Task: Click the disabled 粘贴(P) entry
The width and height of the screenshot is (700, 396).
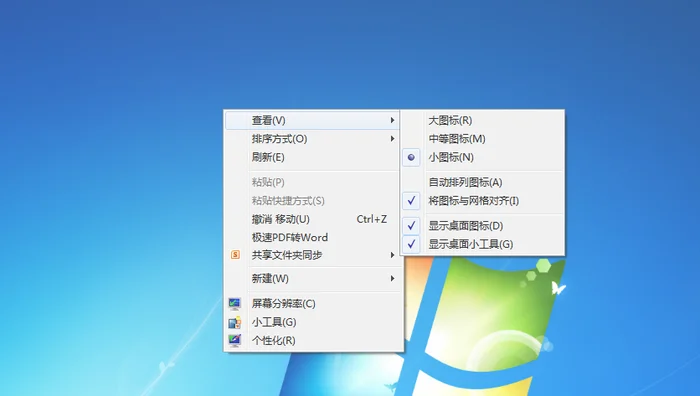Action: coord(312,182)
